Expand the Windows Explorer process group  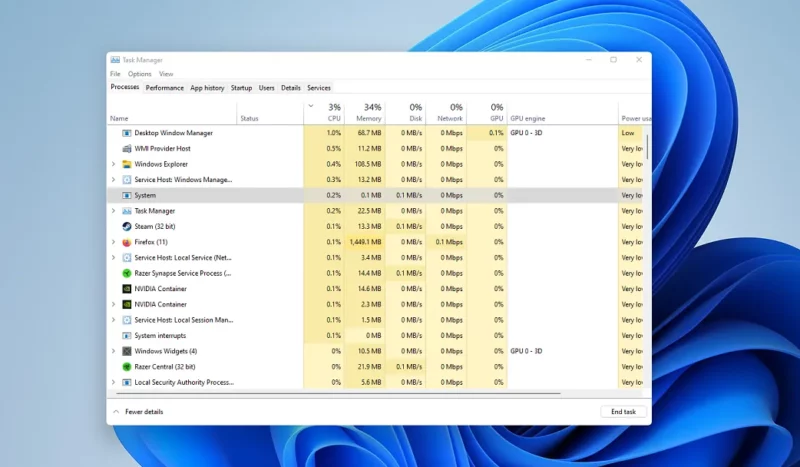pos(113,164)
